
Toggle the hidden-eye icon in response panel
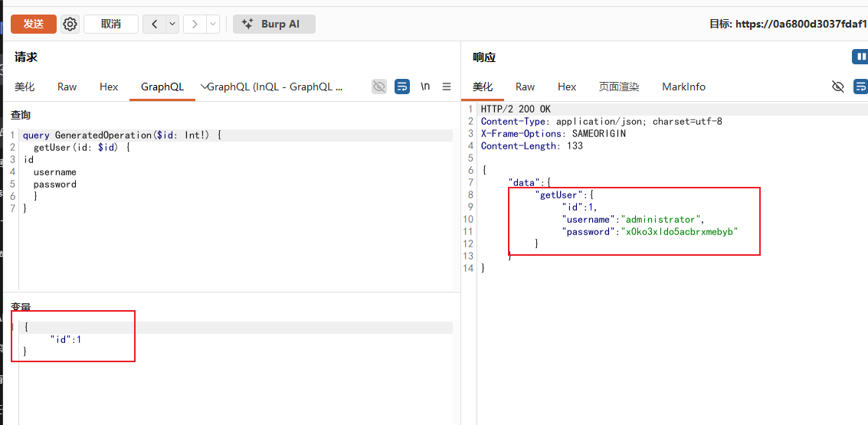coord(838,87)
